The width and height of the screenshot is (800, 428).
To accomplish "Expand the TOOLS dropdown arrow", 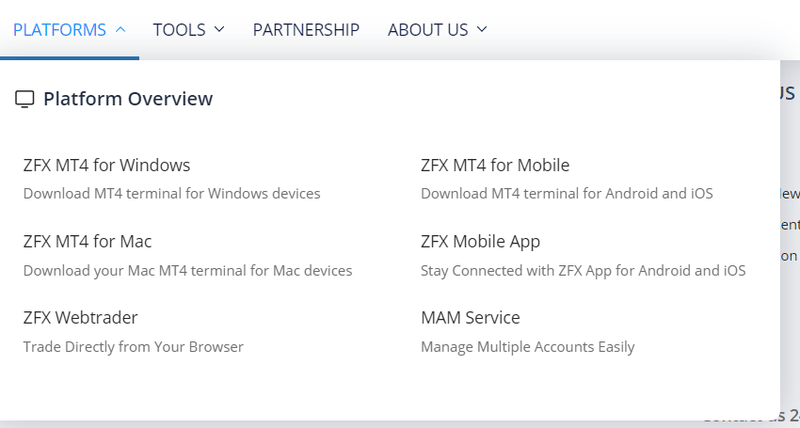I will click(x=219, y=30).
